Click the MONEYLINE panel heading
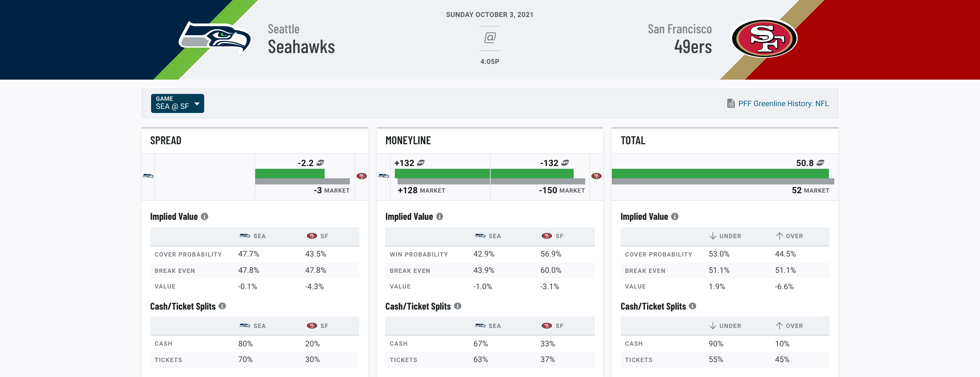The height and width of the screenshot is (377, 980). (408, 141)
